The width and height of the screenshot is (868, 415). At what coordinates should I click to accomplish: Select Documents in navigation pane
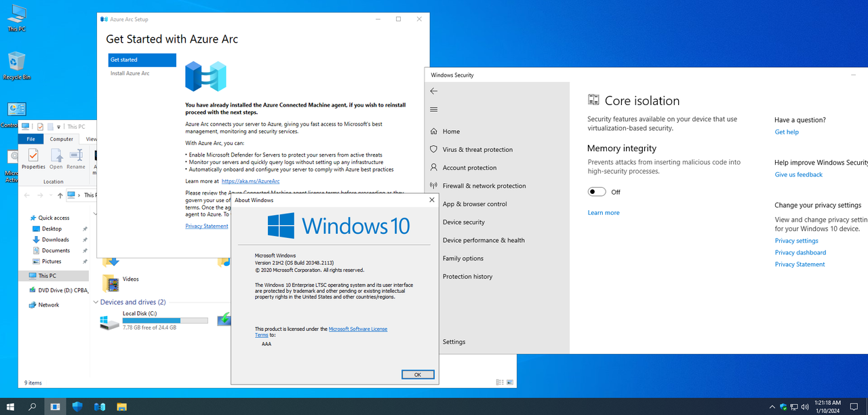pos(56,251)
